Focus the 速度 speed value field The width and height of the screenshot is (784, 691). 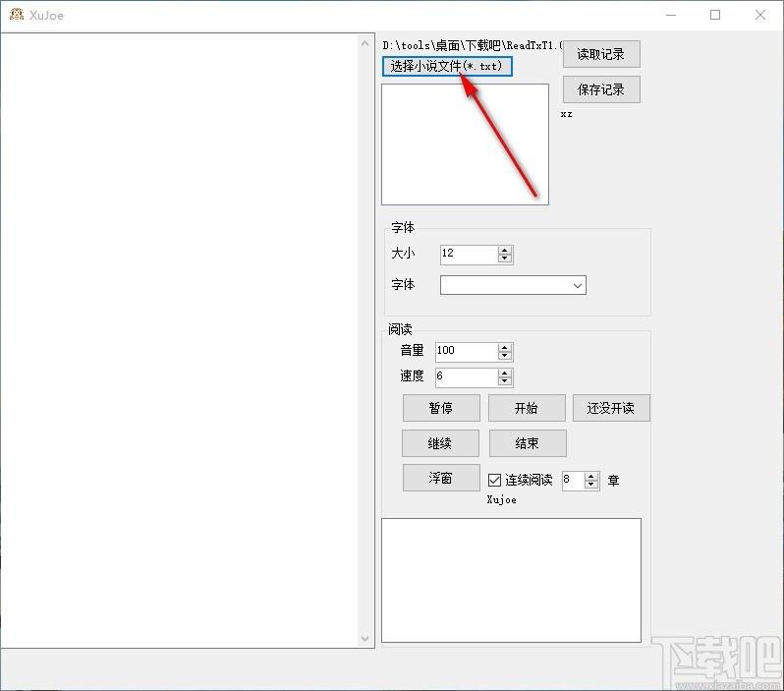coord(467,377)
